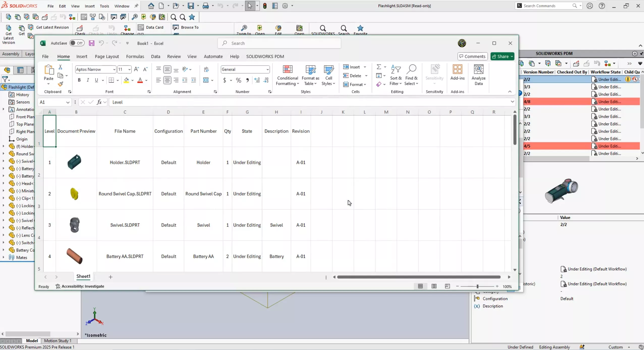Open Analyze Data in Excel
The width and height of the screenshot is (644, 350).
pyautogui.click(x=479, y=75)
